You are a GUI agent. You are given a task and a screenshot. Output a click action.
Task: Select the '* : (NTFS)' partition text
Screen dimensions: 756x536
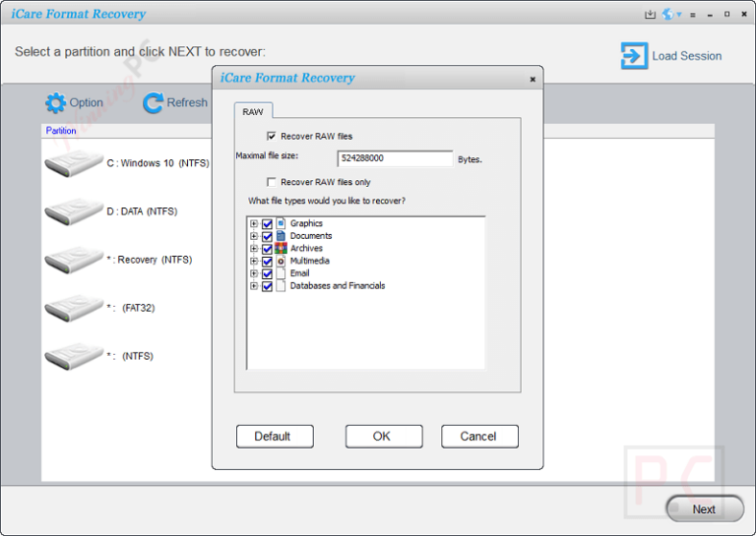point(130,356)
